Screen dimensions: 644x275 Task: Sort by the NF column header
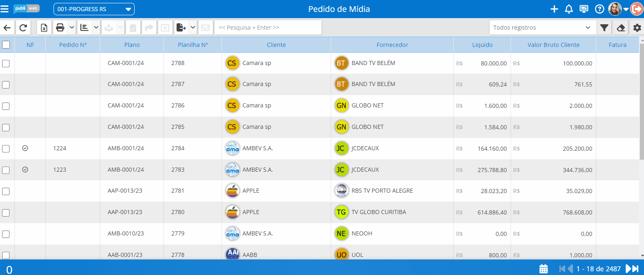point(30,45)
